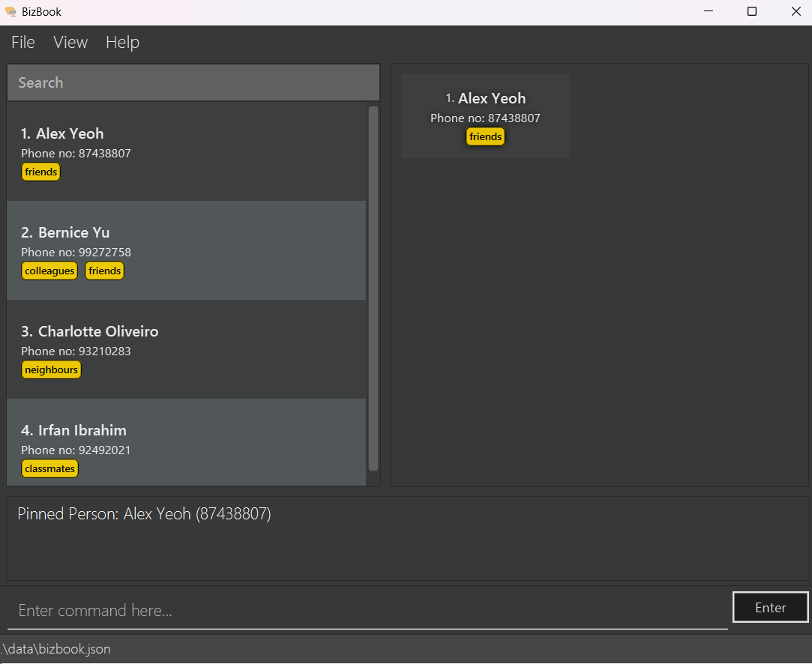812x664 pixels.
Task: Maximize the BizBook window
Action: tap(752, 11)
